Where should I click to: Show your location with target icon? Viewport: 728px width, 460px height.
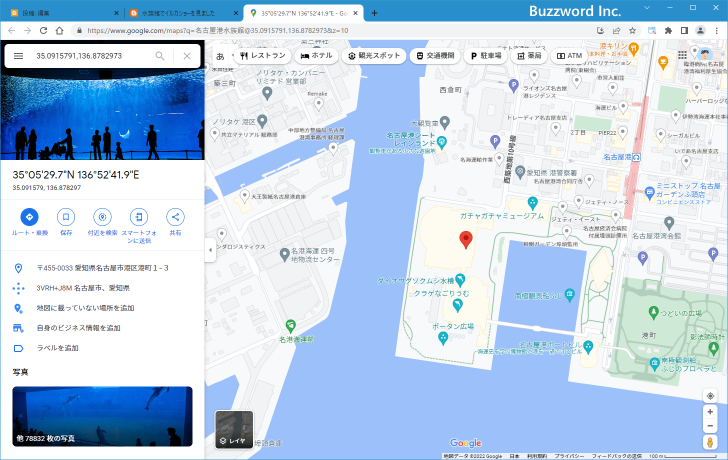coord(710,396)
